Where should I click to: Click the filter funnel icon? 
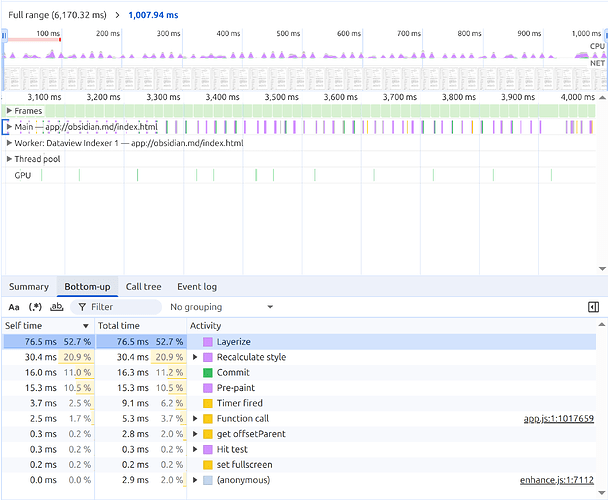pos(82,307)
